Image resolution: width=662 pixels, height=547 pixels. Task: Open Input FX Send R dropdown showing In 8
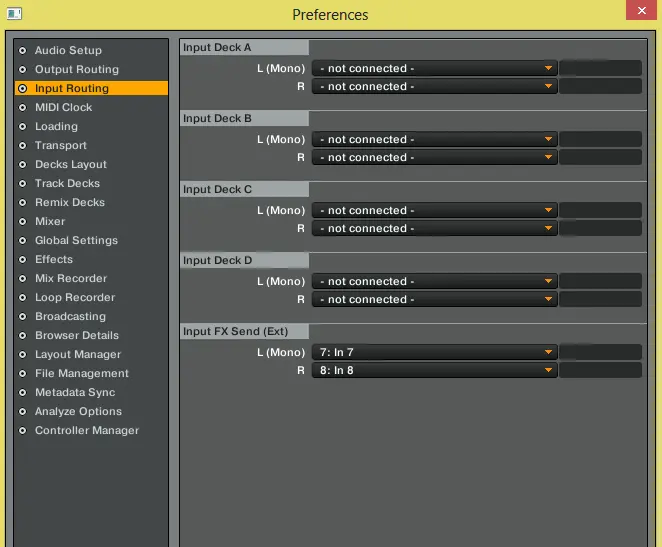pyautogui.click(x=434, y=370)
